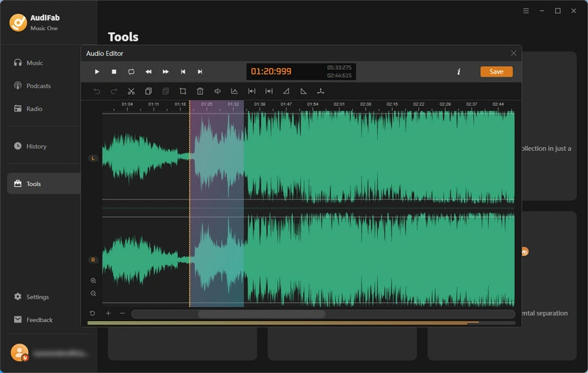
Task: Jump to the start of track
Action: [x=182, y=71]
